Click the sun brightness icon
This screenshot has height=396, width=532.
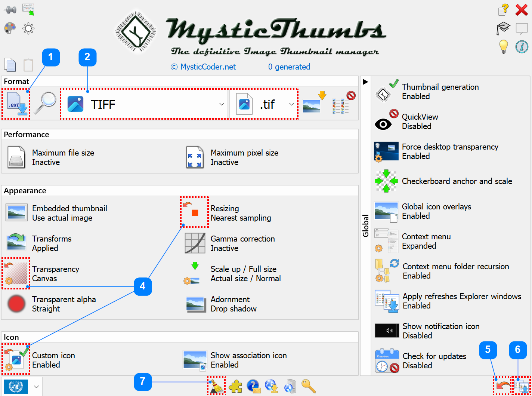pyautogui.click(x=28, y=28)
